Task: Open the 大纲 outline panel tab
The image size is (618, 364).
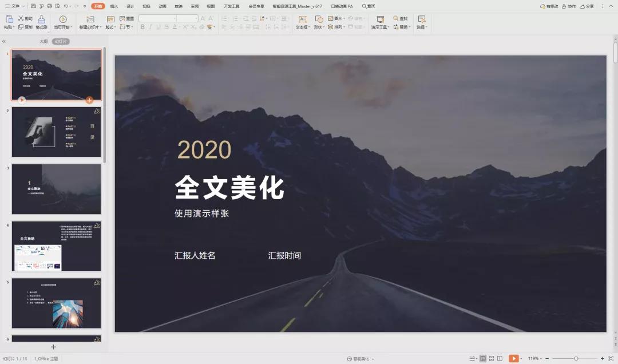Action: pyautogui.click(x=45, y=41)
